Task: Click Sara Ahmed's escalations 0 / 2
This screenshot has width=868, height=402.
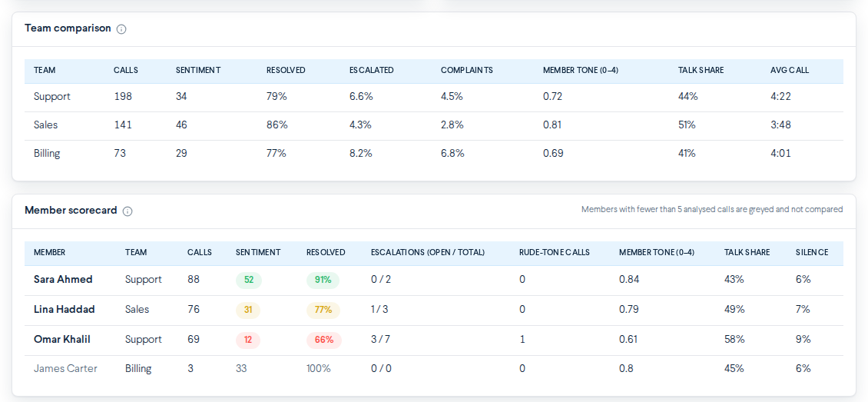Action: [381, 280]
